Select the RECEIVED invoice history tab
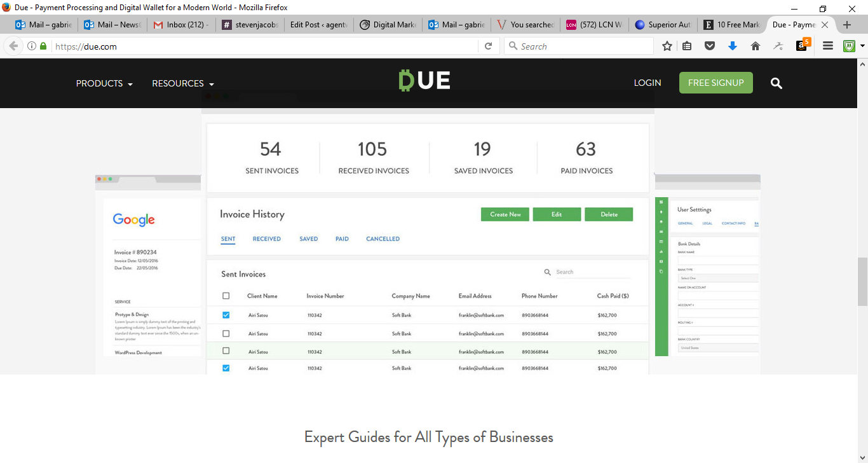 point(267,239)
